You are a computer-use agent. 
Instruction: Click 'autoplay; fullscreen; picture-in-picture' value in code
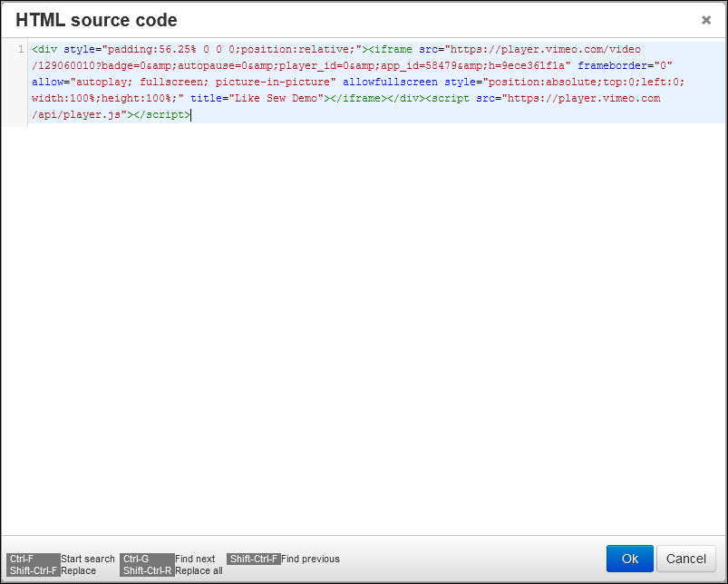[203, 83]
